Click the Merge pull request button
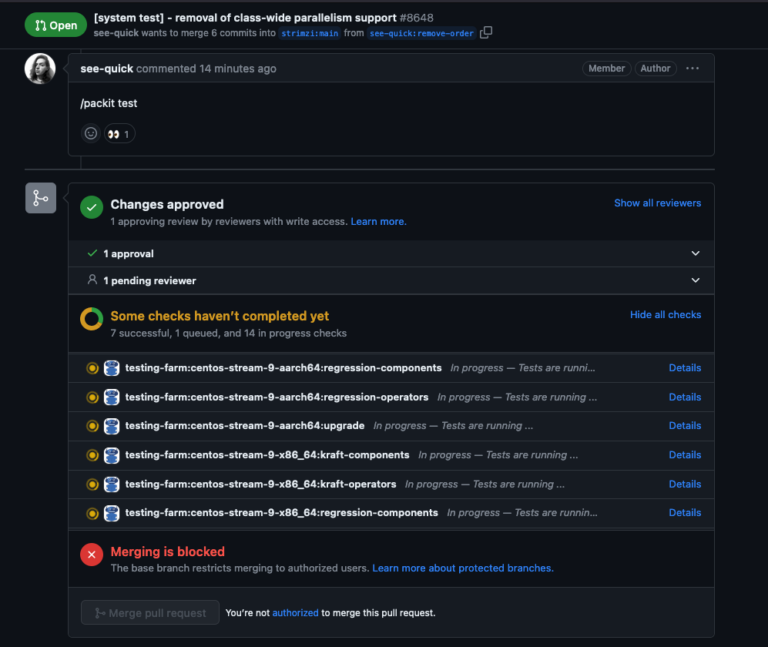Viewport: 768px width, 647px height. tap(150, 613)
